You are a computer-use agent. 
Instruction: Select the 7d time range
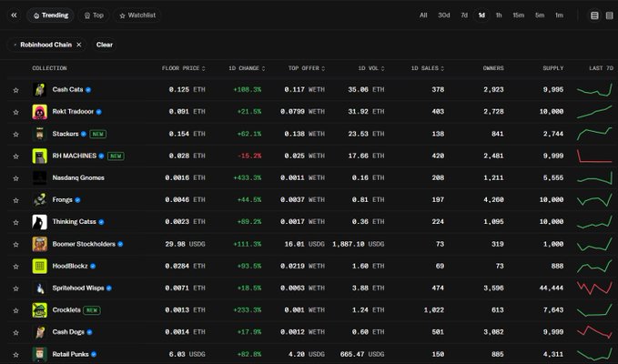click(464, 15)
